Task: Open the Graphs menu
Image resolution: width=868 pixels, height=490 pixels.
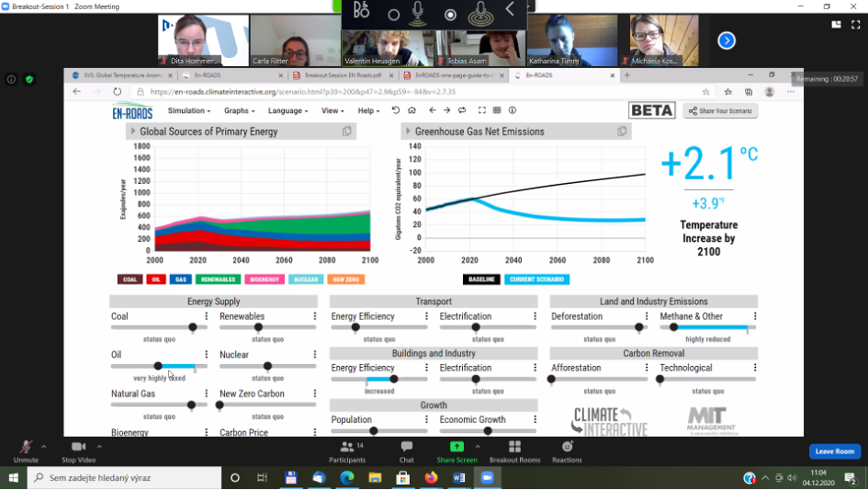Action: click(239, 111)
